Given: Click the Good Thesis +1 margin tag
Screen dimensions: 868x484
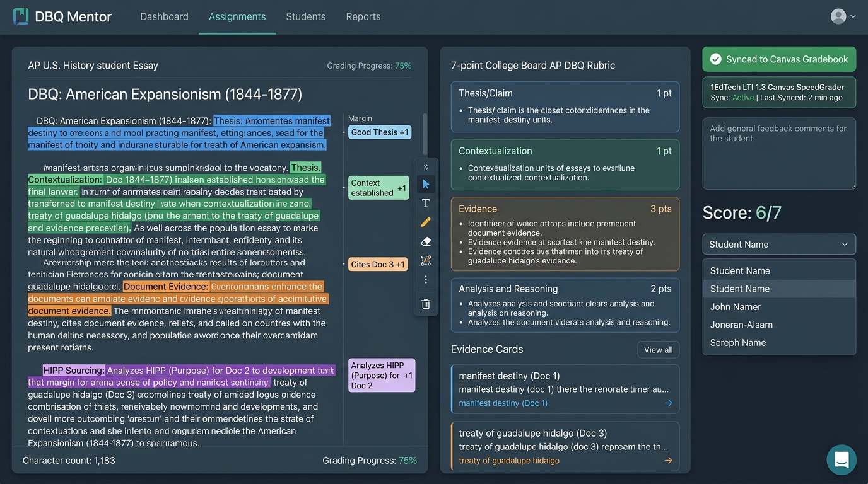Looking at the screenshot, I should [380, 132].
